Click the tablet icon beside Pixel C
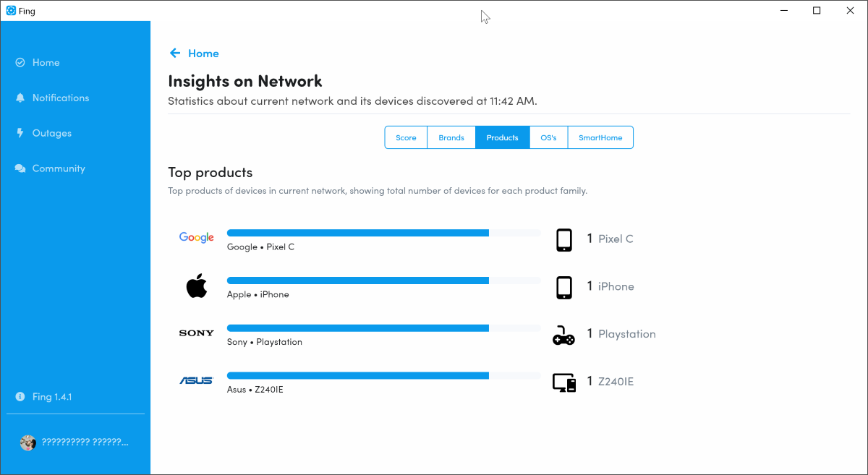The height and width of the screenshot is (475, 868). click(x=564, y=240)
